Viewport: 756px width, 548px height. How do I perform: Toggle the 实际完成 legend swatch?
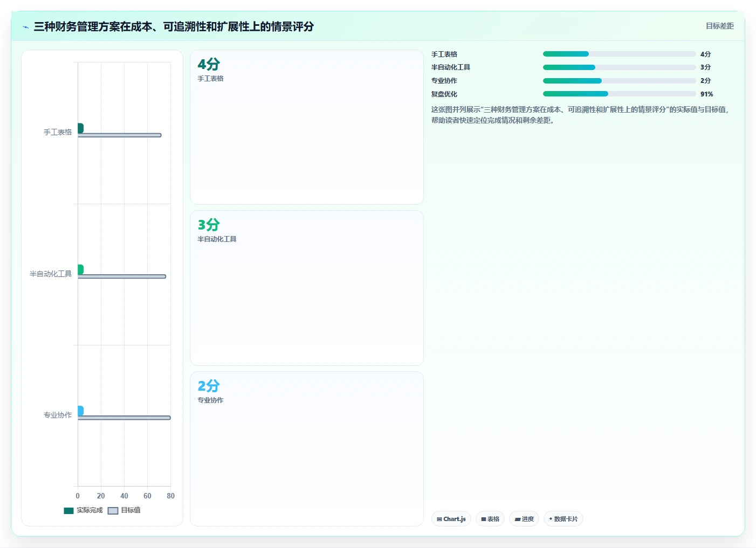tap(68, 511)
